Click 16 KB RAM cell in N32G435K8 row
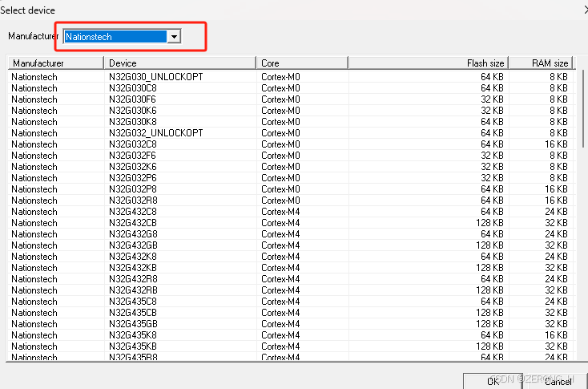This screenshot has height=389, width=588. click(556, 335)
